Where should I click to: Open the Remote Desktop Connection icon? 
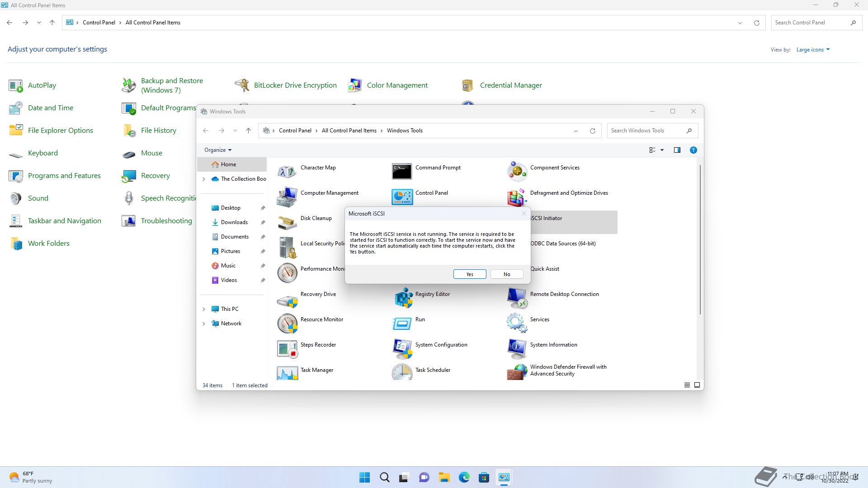point(517,298)
